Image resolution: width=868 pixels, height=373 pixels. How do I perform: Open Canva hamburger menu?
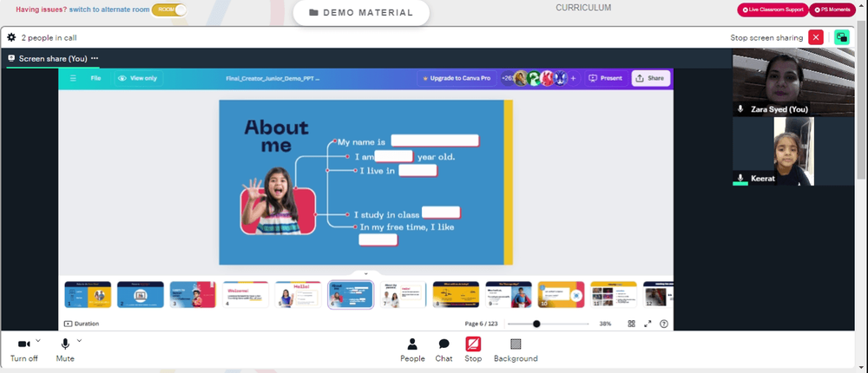pyautogui.click(x=73, y=78)
